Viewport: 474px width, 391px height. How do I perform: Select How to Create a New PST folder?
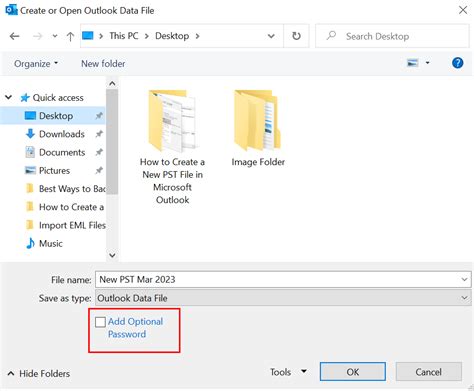(172, 147)
